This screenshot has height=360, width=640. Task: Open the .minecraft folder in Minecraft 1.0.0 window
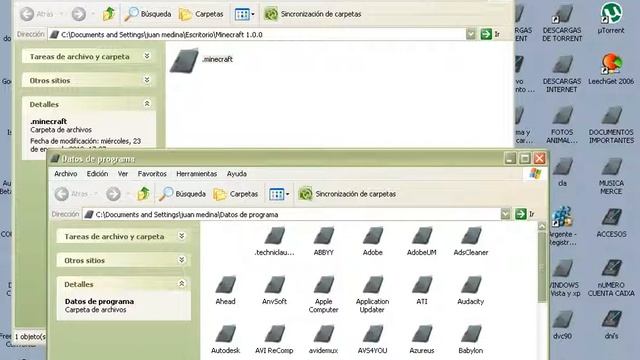click(x=184, y=60)
